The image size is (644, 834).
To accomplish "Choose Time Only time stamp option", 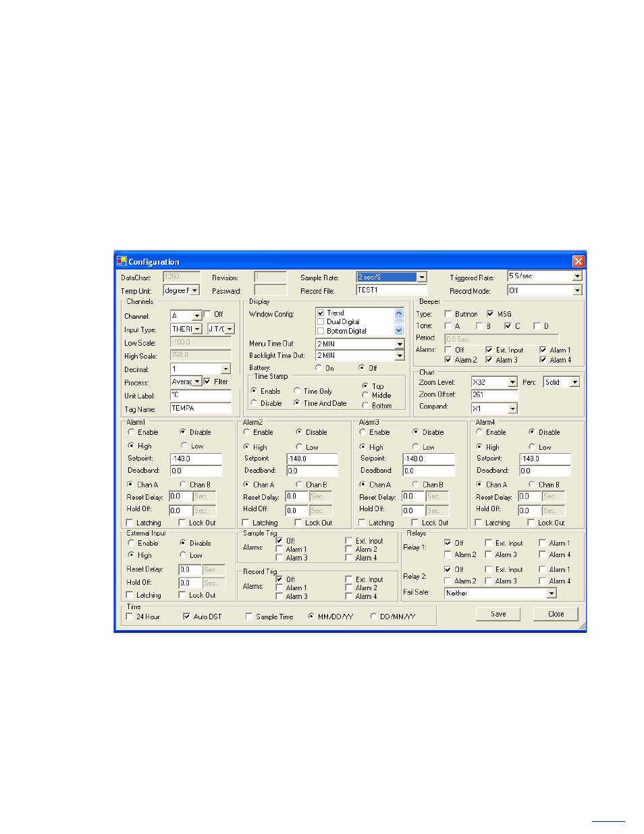I will (x=296, y=391).
